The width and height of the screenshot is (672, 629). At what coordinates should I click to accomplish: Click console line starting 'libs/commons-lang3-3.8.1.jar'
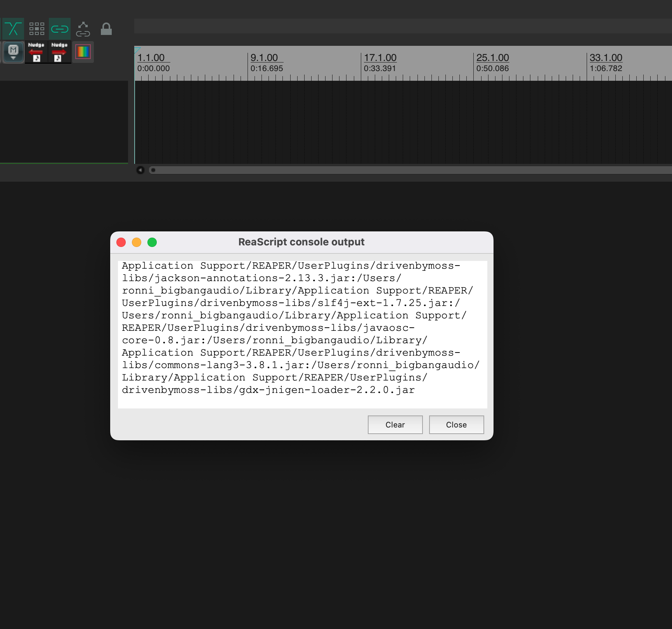pos(301,365)
